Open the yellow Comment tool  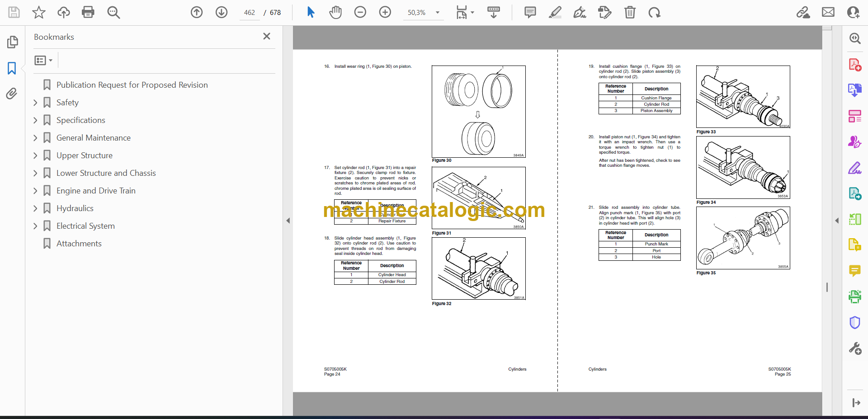[855, 271]
